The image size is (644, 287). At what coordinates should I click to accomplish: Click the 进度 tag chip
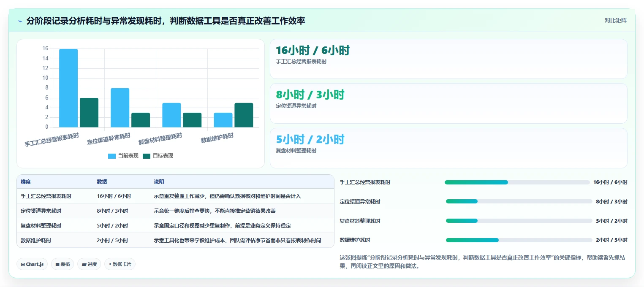[x=89, y=264]
